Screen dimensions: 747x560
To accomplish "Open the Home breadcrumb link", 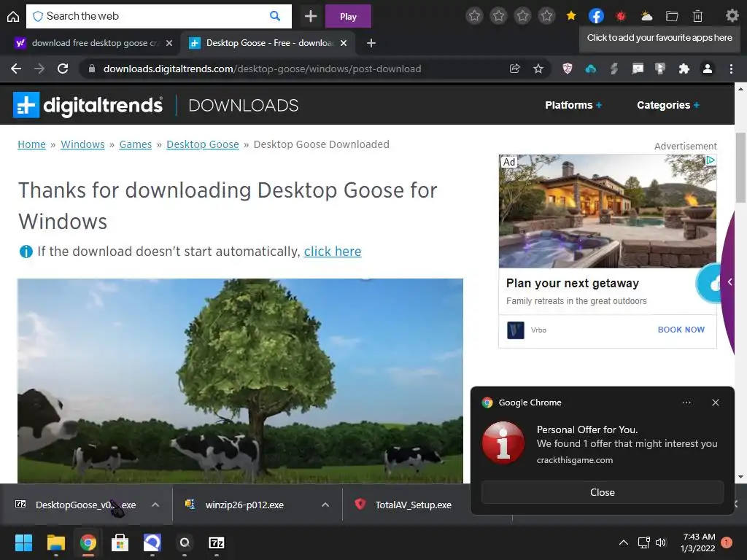I will point(31,144).
